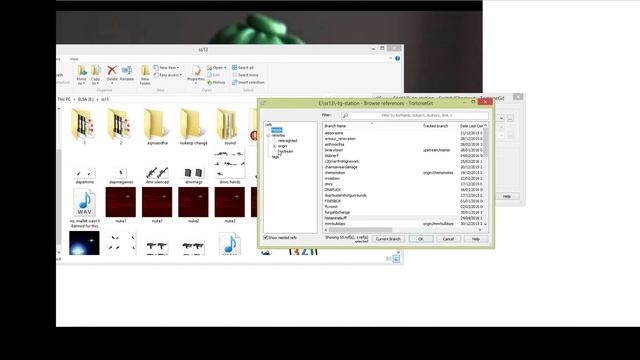The image size is (640, 360).
Task: Select the dmvs hands image file
Action: 230,167
